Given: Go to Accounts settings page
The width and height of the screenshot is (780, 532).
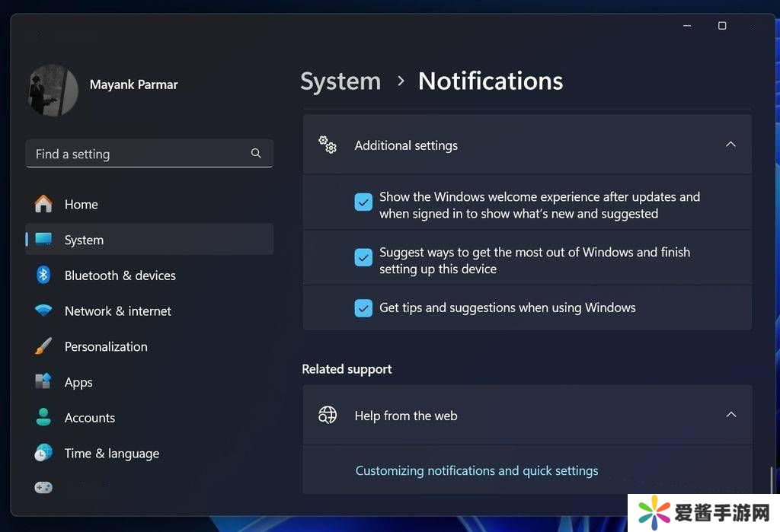Looking at the screenshot, I should click(x=90, y=418).
